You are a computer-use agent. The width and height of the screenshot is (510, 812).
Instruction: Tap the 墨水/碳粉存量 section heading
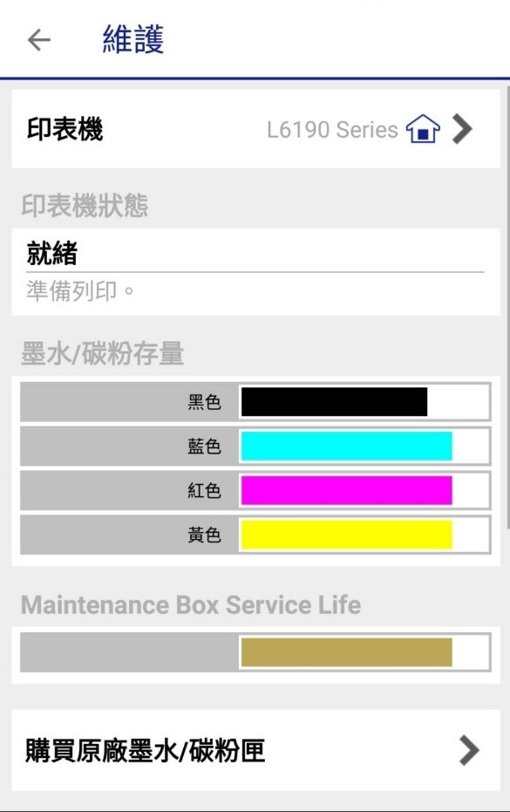[103, 354]
